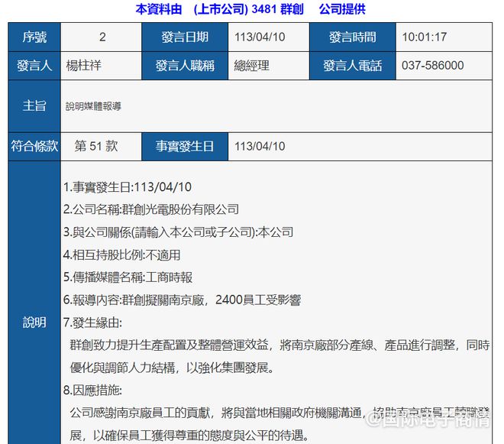Click the 事實發生日 value 113/04/10

click(x=260, y=147)
